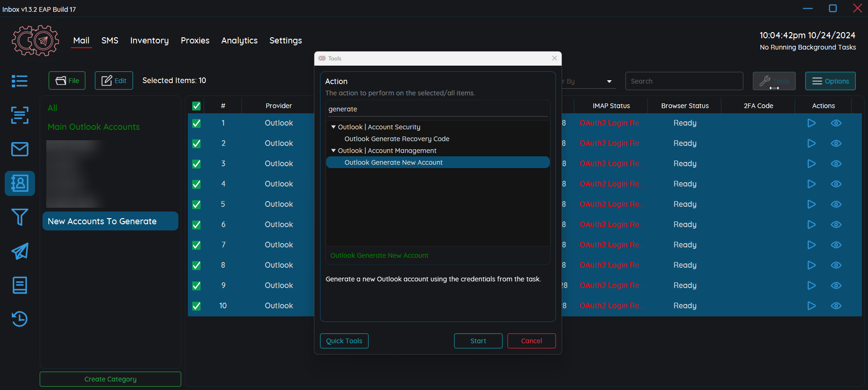Screen dimensions: 868x390
Task: Click the IMAP Status column header
Action: pos(611,106)
